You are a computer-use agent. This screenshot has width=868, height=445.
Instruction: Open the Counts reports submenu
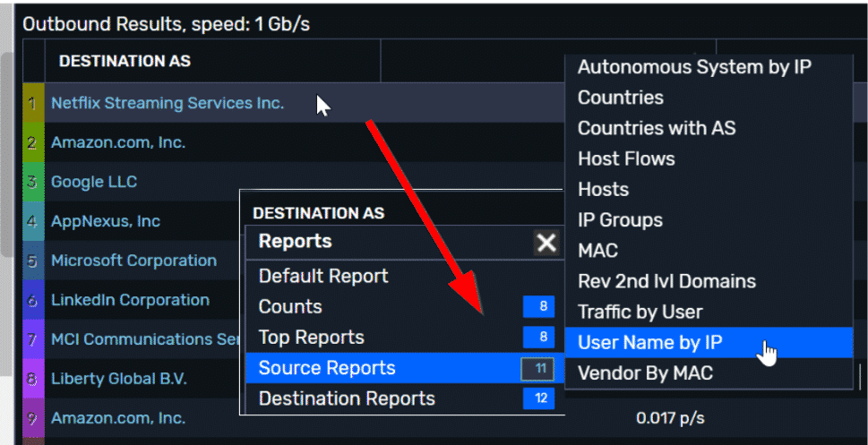(404, 306)
